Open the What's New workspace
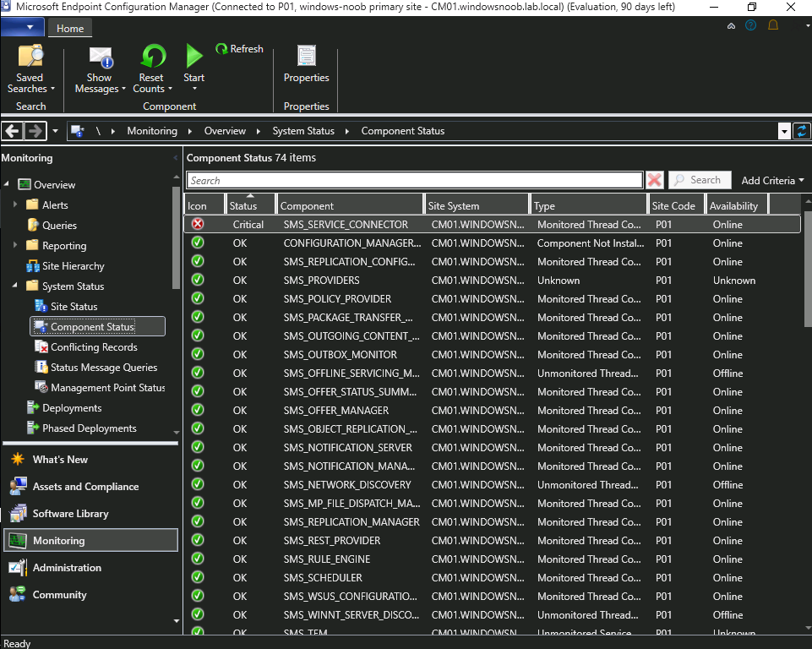This screenshot has height=649, width=812. point(60,460)
